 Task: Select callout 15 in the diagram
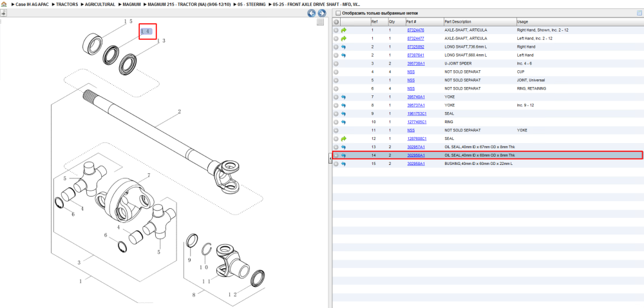[x=128, y=21]
